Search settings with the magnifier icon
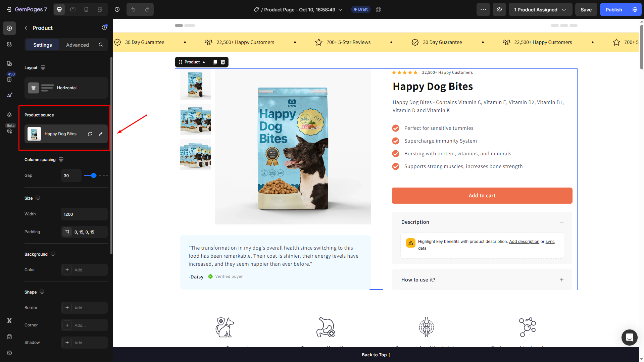 tap(101, 45)
